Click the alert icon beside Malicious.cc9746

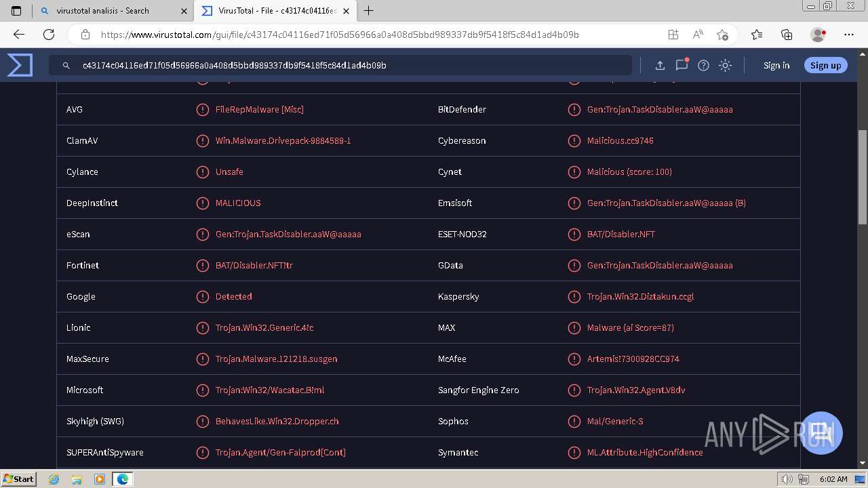point(574,141)
